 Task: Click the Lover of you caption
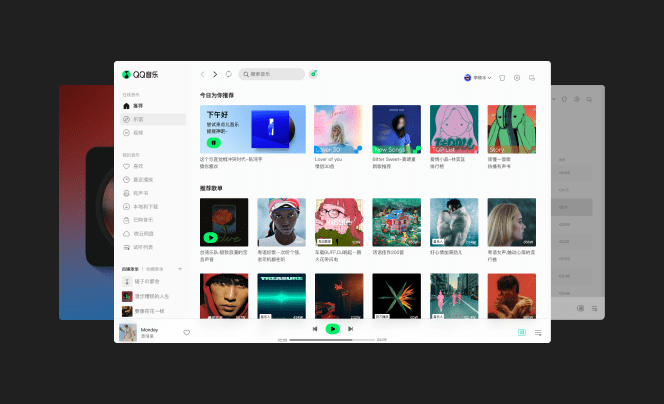[328, 159]
